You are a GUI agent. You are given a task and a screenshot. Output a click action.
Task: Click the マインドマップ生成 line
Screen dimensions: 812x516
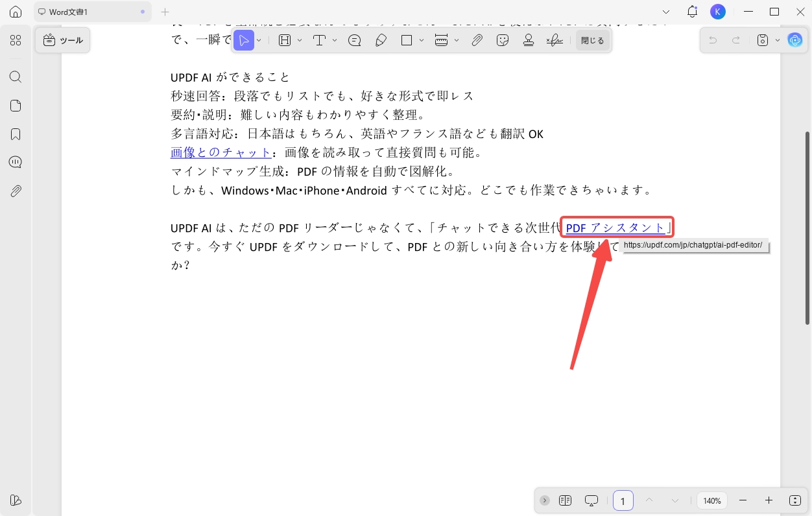coord(313,172)
